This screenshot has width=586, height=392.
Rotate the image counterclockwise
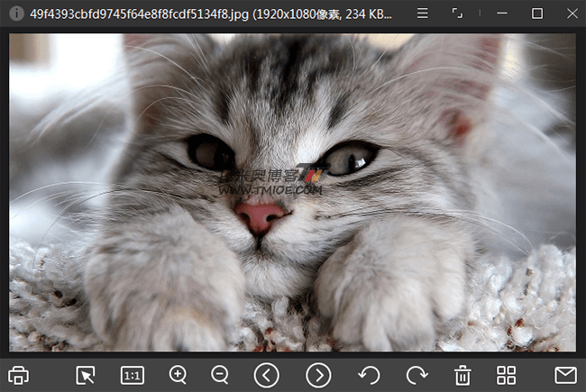click(x=369, y=375)
